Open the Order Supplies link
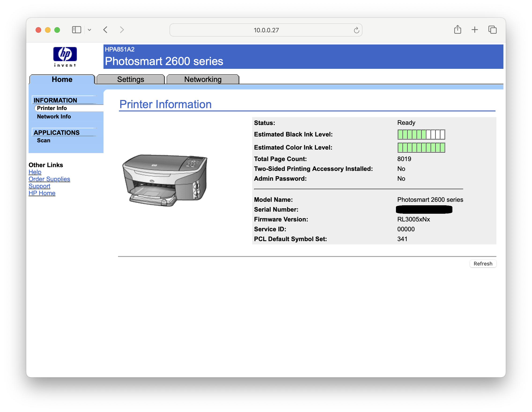Viewport: 532px width, 412px height. (49, 179)
